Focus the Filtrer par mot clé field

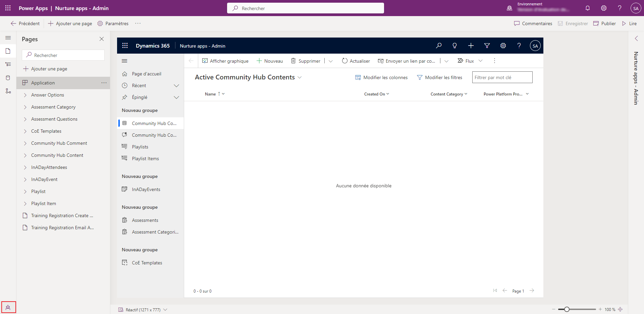coord(502,77)
